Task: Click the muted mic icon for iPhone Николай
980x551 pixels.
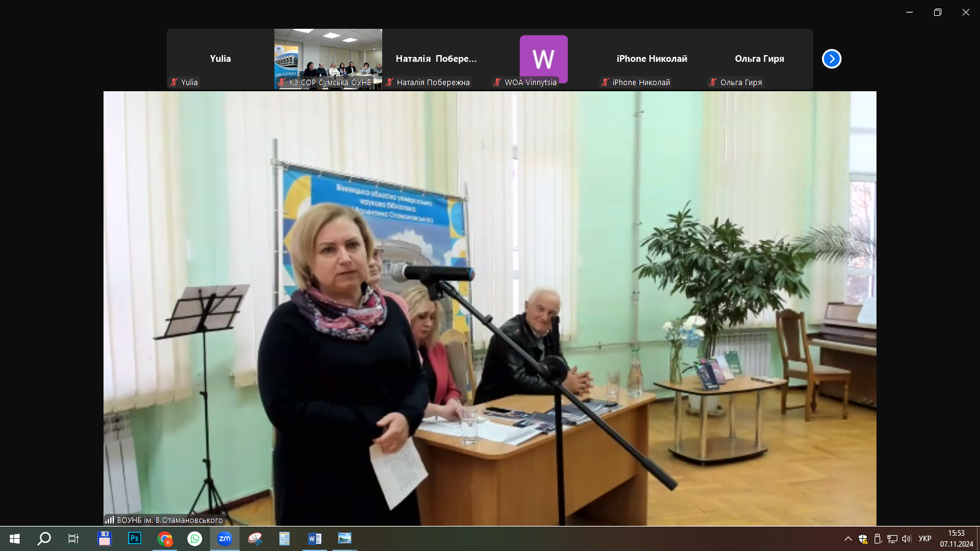Action: click(x=605, y=82)
